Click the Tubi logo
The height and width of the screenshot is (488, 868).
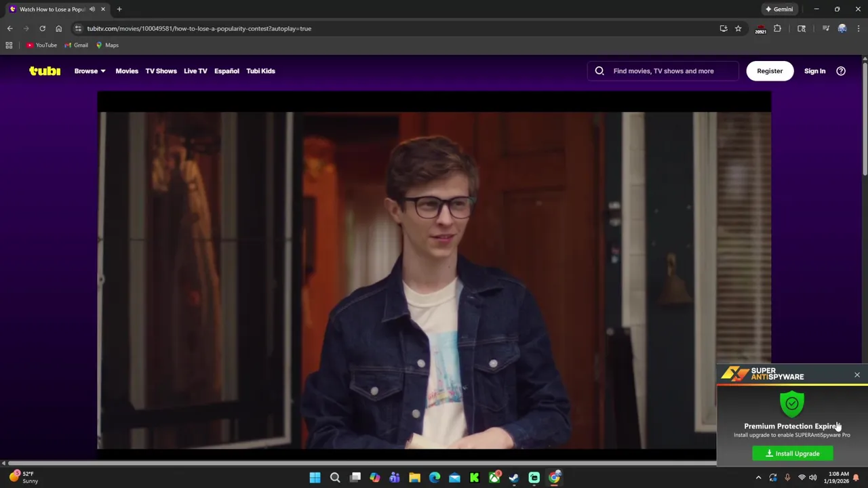45,70
